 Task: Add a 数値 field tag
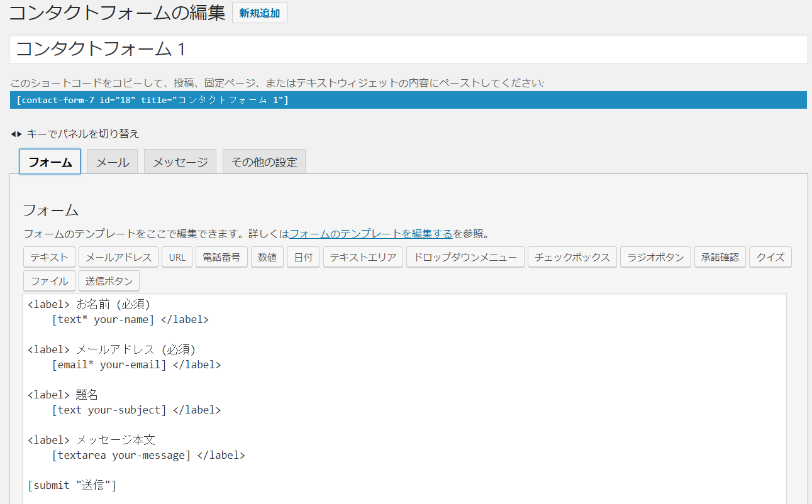(267, 257)
